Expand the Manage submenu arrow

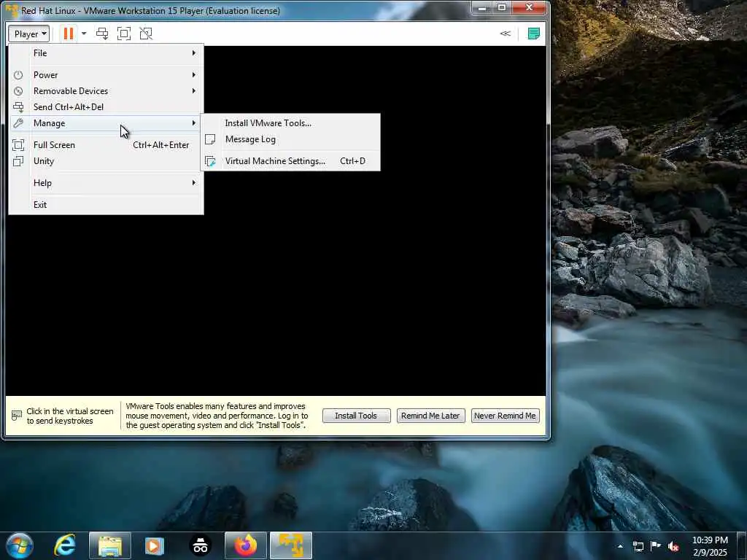pos(194,123)
